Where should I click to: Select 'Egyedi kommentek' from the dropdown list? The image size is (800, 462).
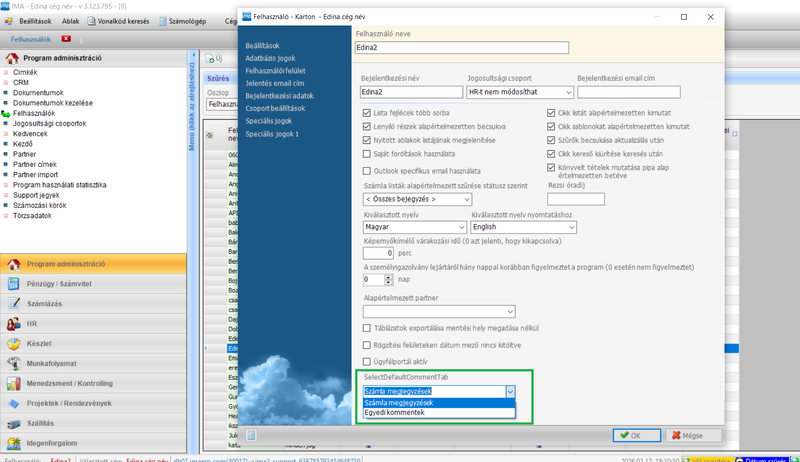[x=395, y=412]
